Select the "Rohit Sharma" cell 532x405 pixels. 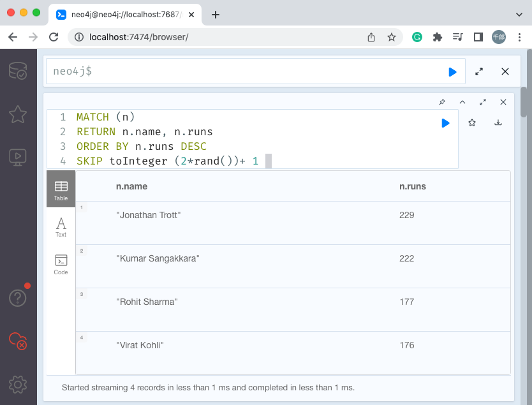pos(147,302)
